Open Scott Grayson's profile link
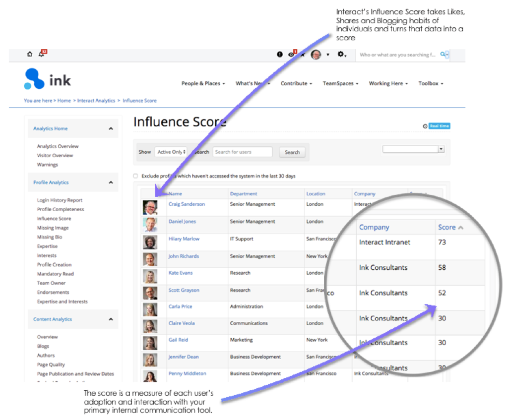This screenshot has height=420, width=506. pos(184,290)
